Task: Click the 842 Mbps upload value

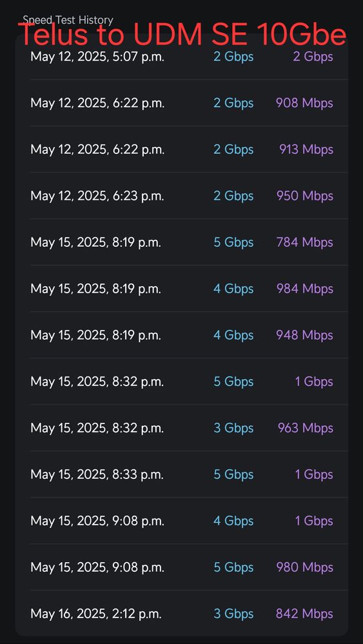Action: [x=304, y=614]
